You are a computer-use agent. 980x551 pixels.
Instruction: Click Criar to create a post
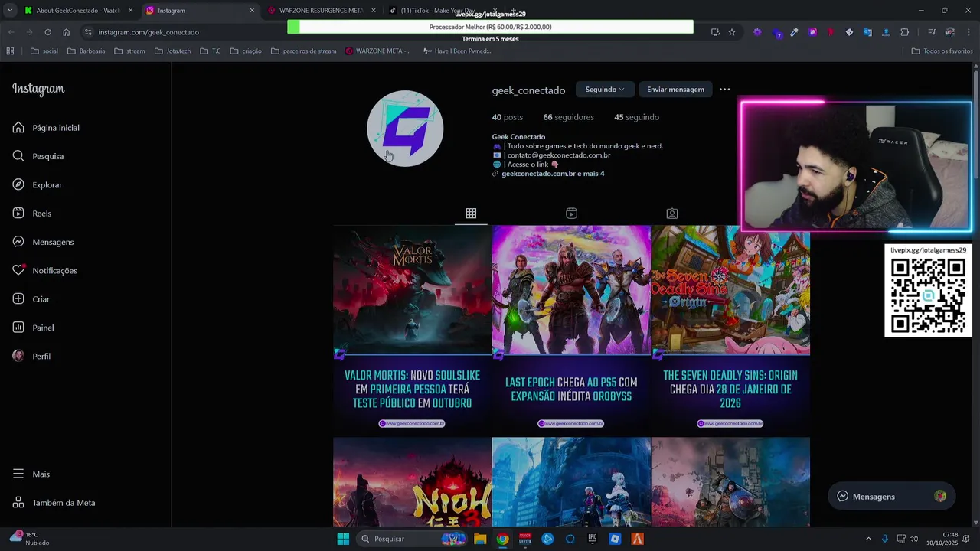(31, 299)
